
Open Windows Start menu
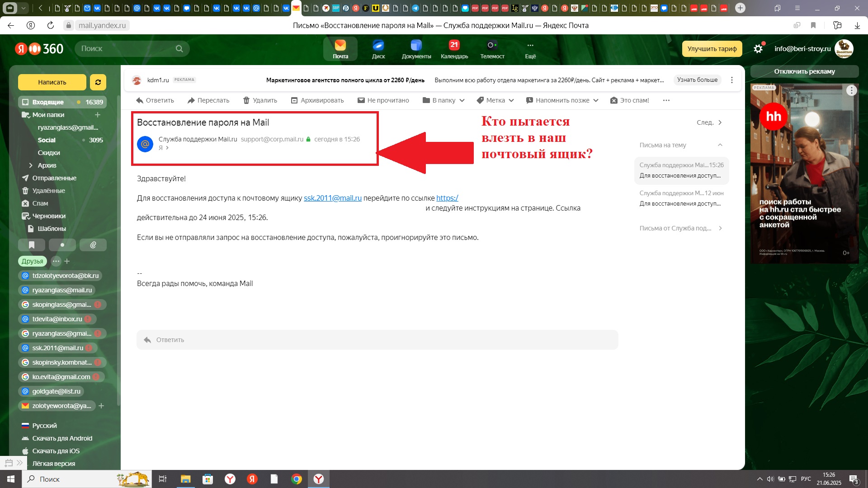[11, 479]
